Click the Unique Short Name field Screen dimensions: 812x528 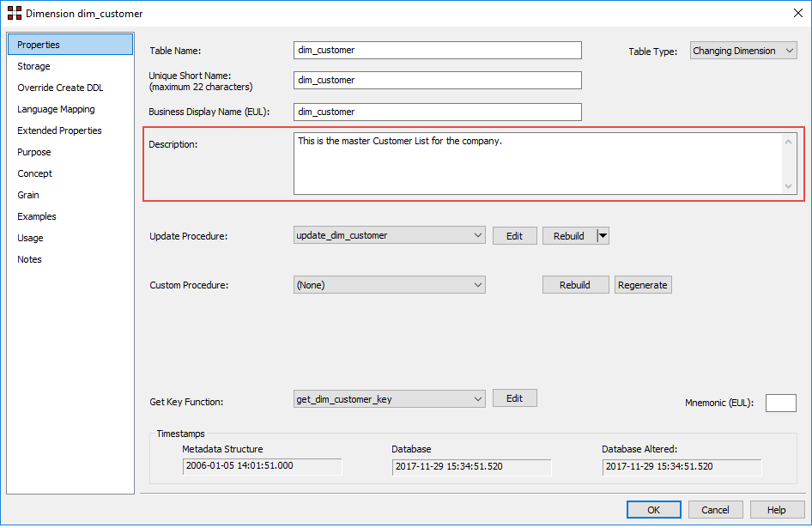(x=438, y=81)
